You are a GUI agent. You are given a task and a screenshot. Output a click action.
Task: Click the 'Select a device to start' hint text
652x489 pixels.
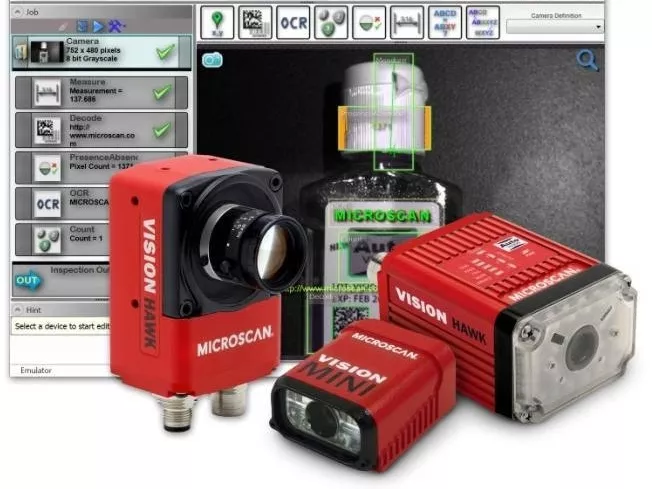click(x=62, y=326)
